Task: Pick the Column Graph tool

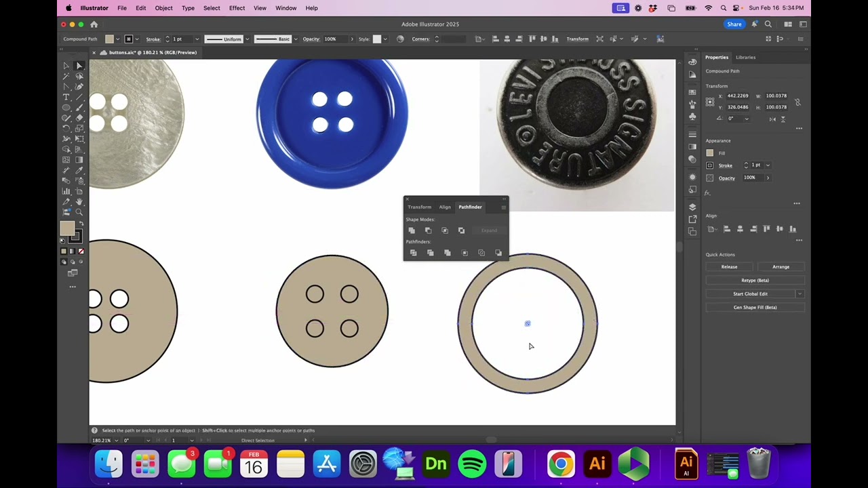Action: (66, 192)
